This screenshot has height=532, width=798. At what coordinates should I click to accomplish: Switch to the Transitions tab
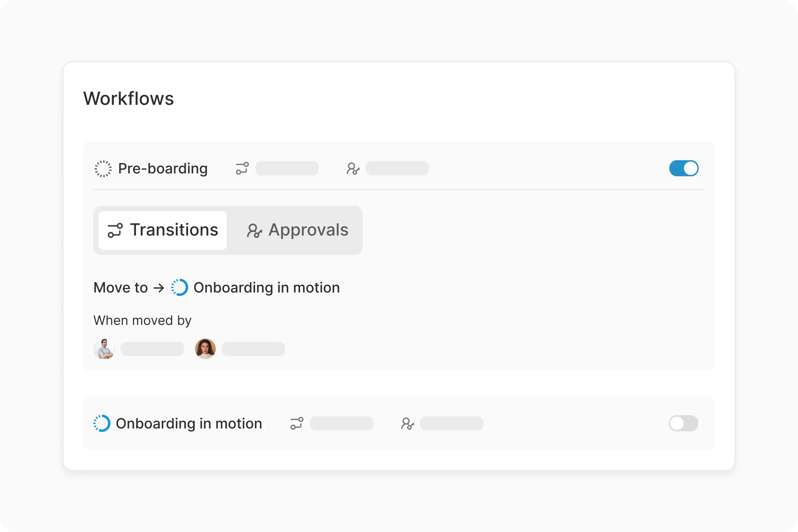click(x=163, y=230)
